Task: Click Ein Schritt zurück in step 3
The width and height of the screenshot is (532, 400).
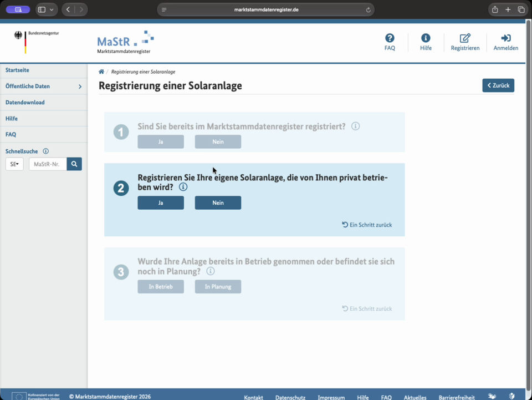Action: [x=367, y=308]
